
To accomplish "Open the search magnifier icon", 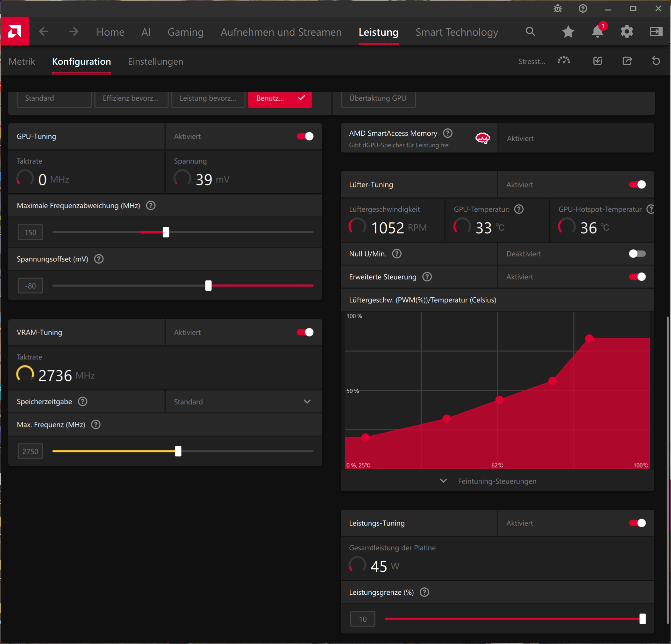I will coord(530,32).
